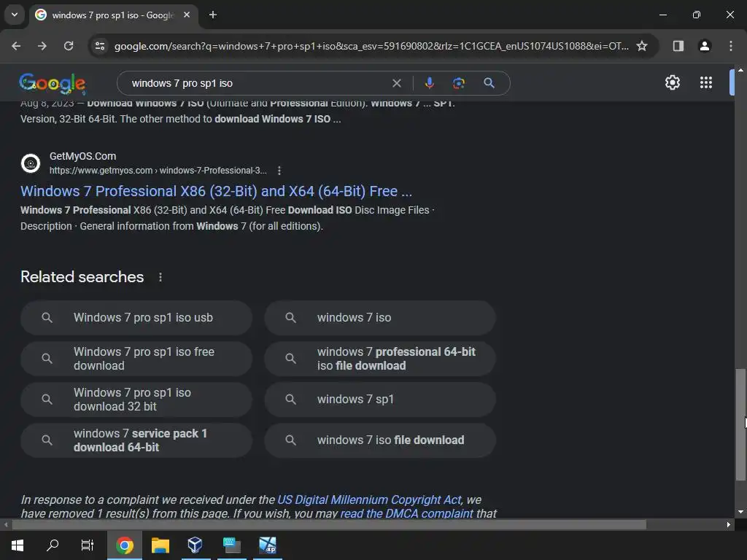Screen dimensions: 747x560
Task: Open Chrome side panel
Action: pyautogui.click(x=678, y=46)
